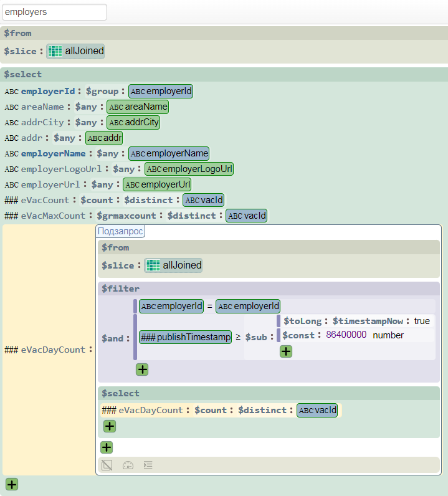The height and width of the screenshot is (496, 448).
Task: Click the subquery $filter section header
Action: 121,289
